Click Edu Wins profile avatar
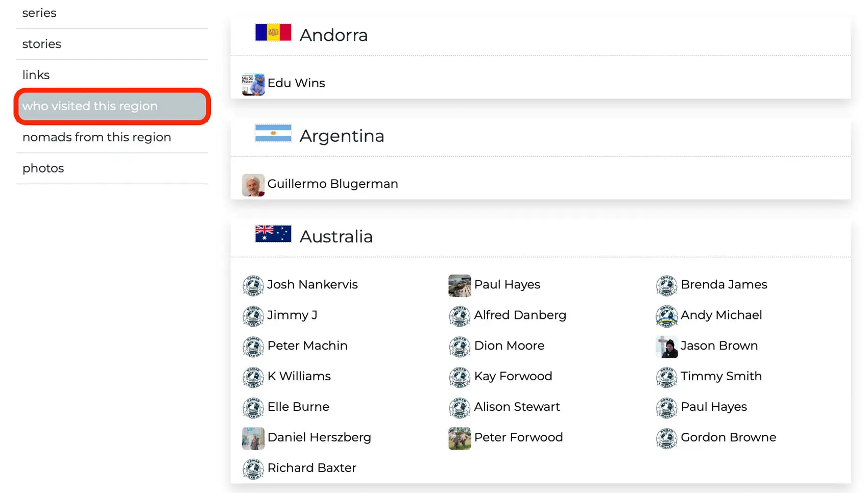Screen dimensions: 868x493 (x=253, y=84)
